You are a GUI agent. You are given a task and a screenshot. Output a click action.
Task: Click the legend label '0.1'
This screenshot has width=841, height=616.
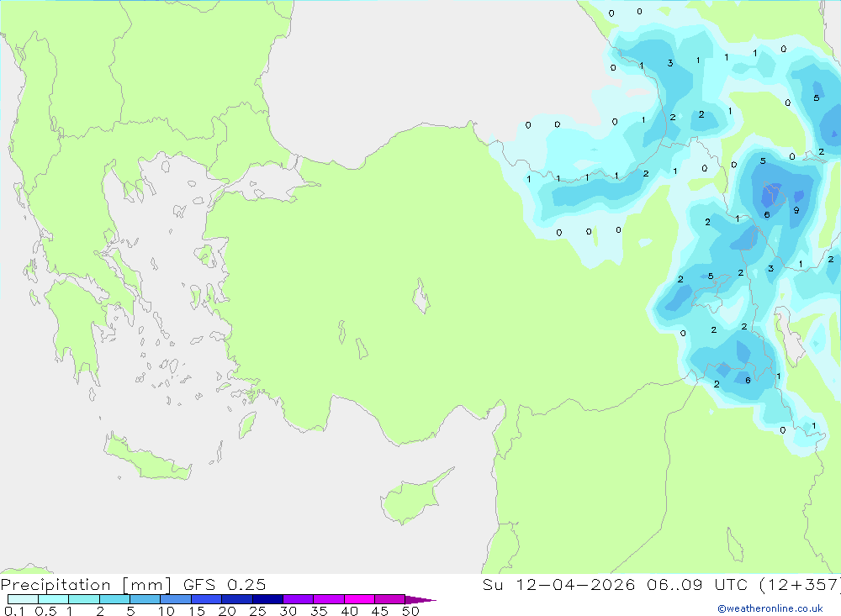tap(14, 611)
